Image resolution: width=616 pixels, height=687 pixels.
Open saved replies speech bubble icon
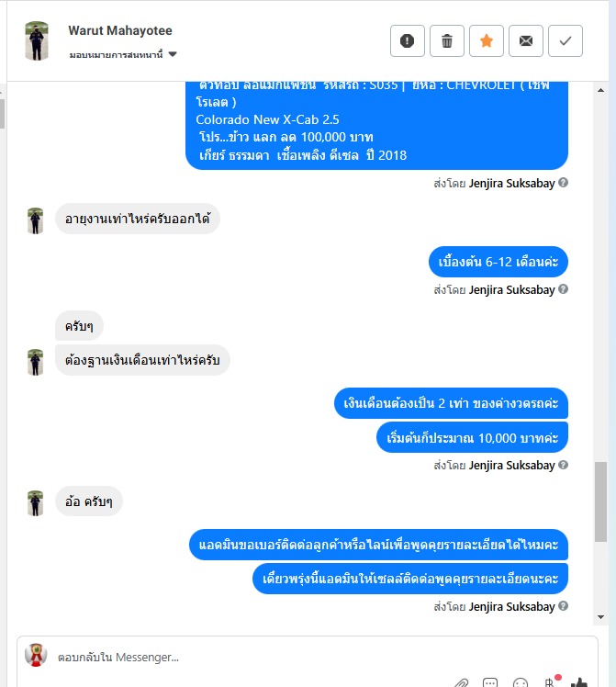pos(490,682)
